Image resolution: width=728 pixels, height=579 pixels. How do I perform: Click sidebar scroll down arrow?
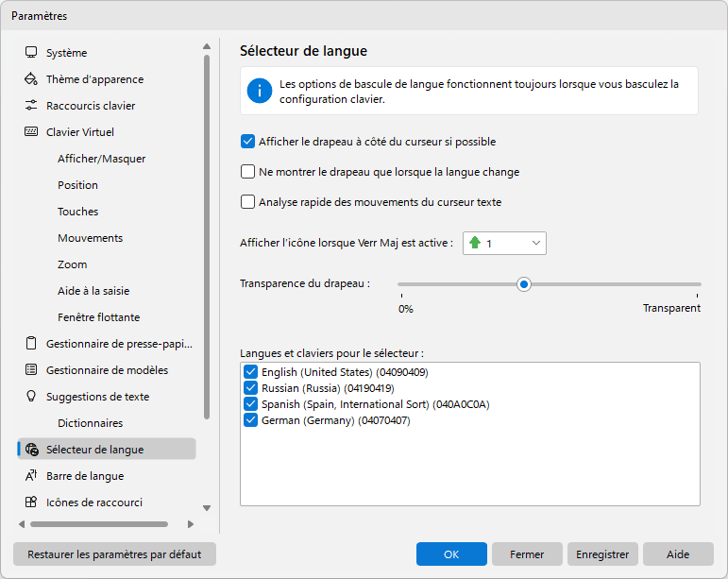pyautogui.click(x=207, y=508)
